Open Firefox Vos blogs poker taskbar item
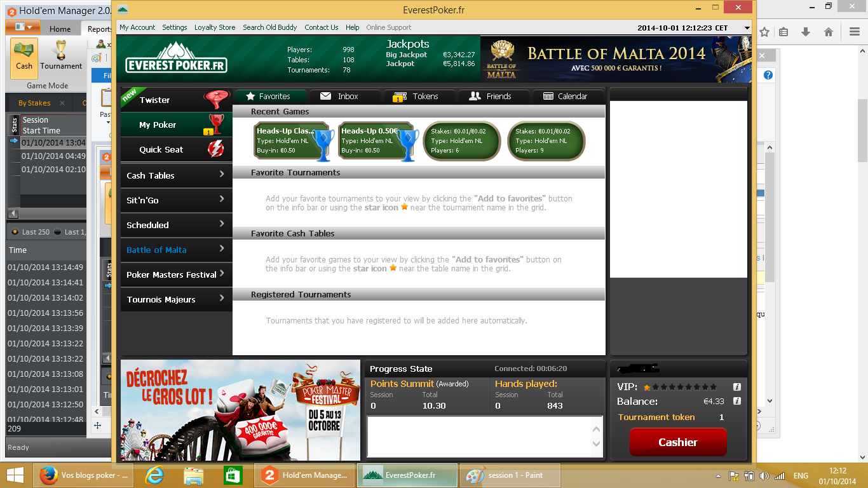Screen dimensions: 868x488 (x=83, y=475)
